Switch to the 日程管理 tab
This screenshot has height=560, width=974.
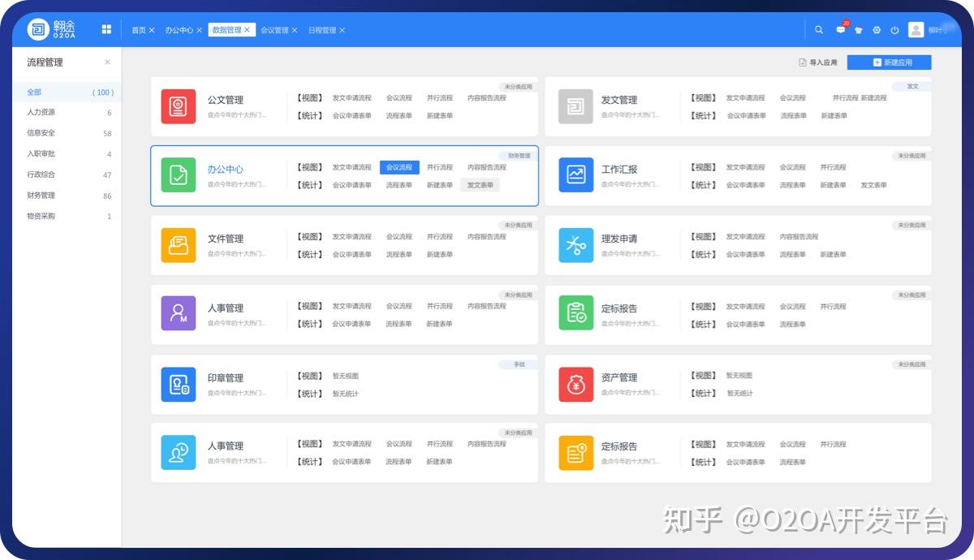tap(322, 30)
